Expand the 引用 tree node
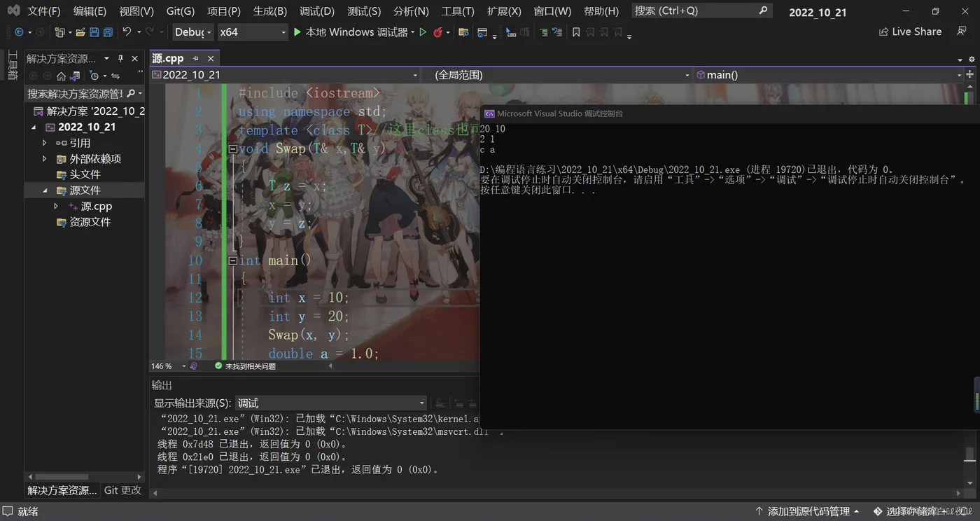 [x=45, y=143]
